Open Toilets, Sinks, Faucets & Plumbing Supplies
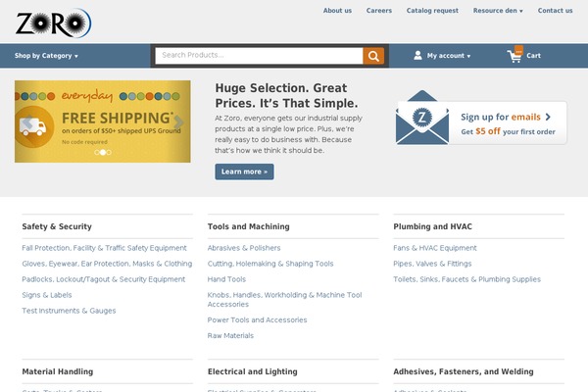 (x=466, y=279)
